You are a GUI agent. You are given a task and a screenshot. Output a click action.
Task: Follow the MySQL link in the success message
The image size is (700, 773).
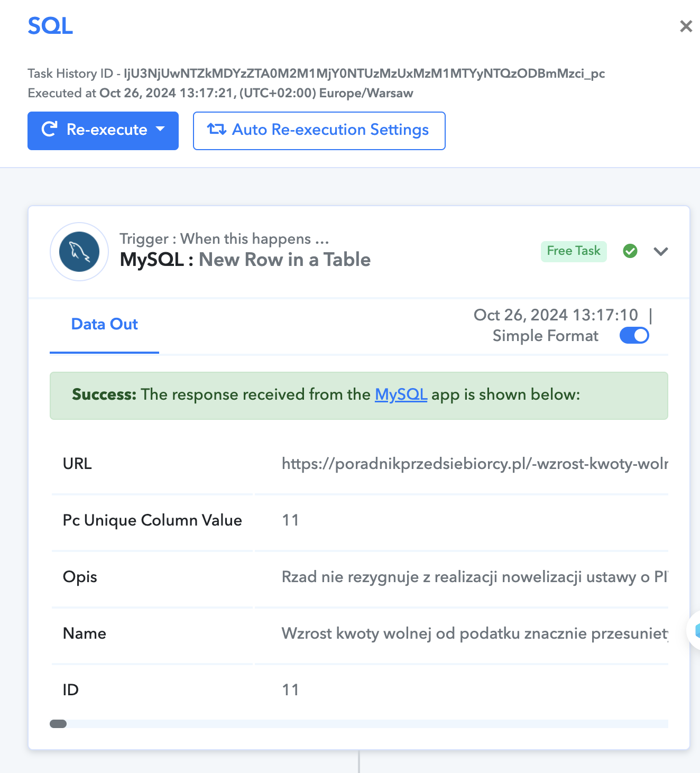(401, 394)
